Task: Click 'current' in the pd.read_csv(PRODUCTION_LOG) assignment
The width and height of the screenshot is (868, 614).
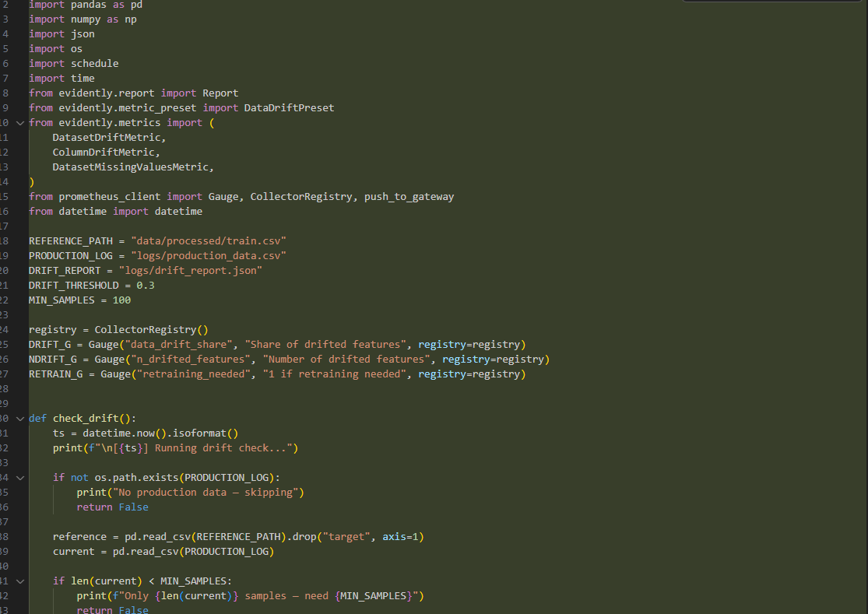Action: tap(74, 552)
